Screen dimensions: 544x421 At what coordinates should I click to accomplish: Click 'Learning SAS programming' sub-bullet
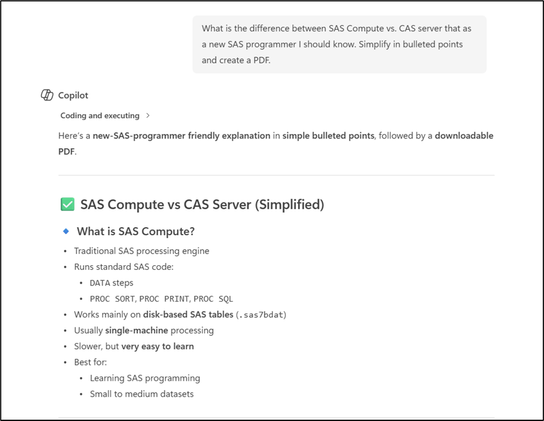point(145,378)
